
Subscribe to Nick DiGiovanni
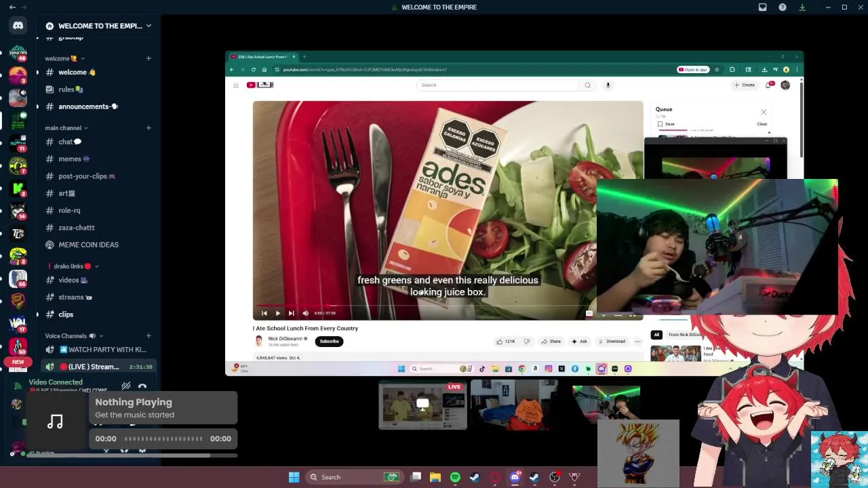[x=330, y=342]
